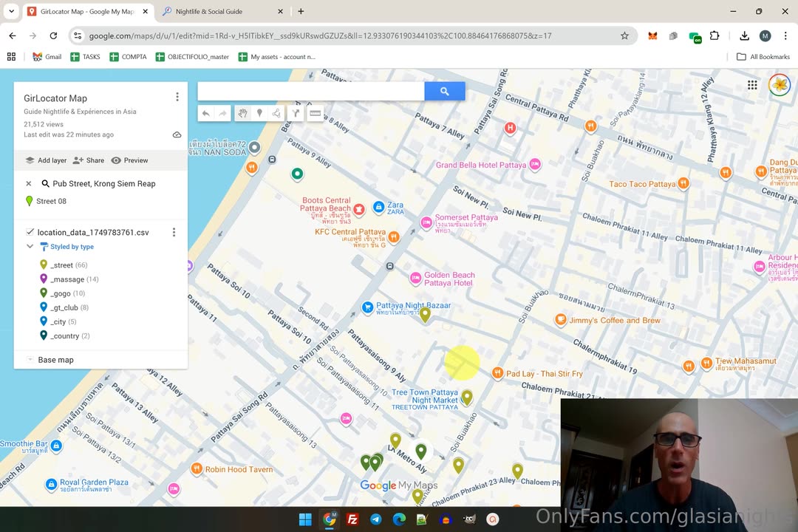Click the Share button
The height and width of the screenshot is (532, 798).
coord(89,160)
